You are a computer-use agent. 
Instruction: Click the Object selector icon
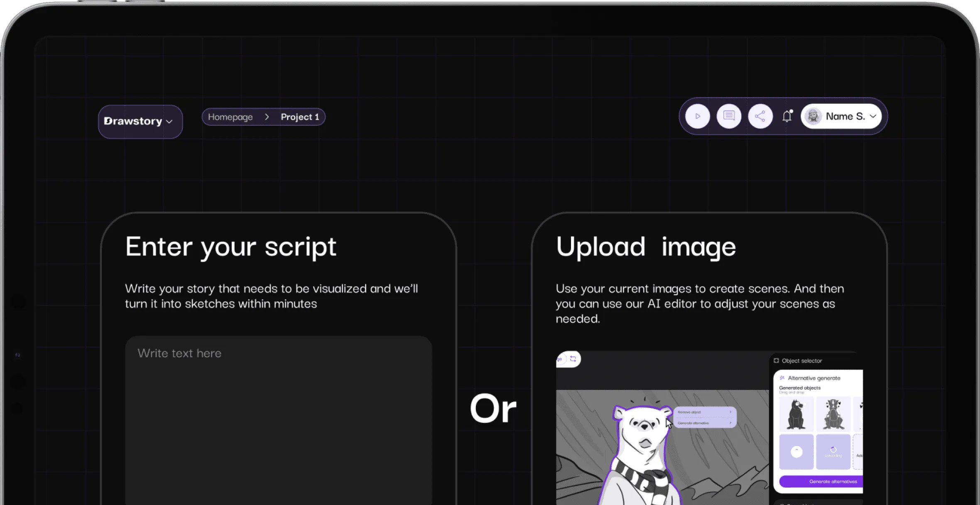(776, 360)
